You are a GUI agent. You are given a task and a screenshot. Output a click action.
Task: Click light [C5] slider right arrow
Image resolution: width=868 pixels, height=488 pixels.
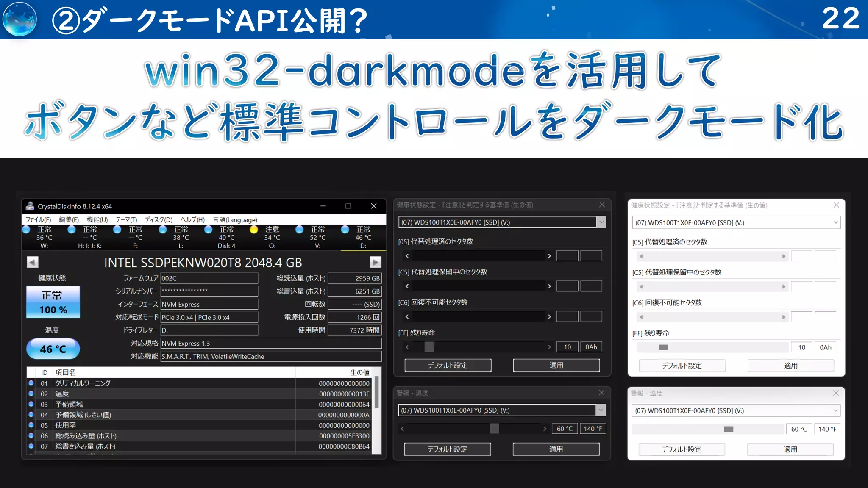[784, 286]
